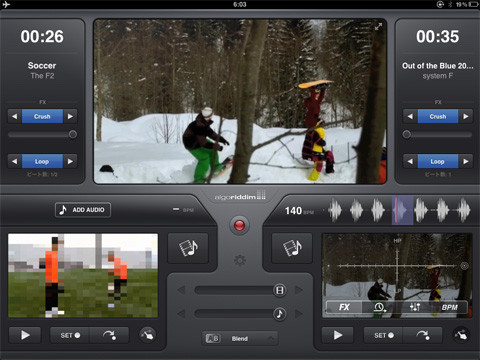Tap The F2 artist label
Image resolution: width=480 pixels, height=360 pixels.
pos(42,76)
